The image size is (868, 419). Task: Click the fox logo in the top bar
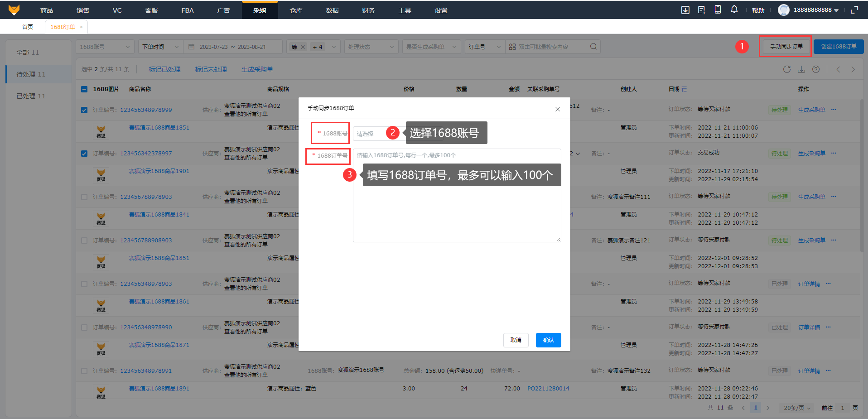(x=14, y=10)
